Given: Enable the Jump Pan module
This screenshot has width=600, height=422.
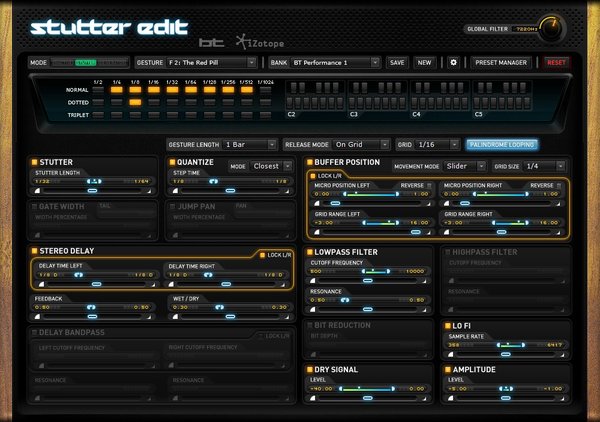Looking at the screenshot, I should pos(172,207).
